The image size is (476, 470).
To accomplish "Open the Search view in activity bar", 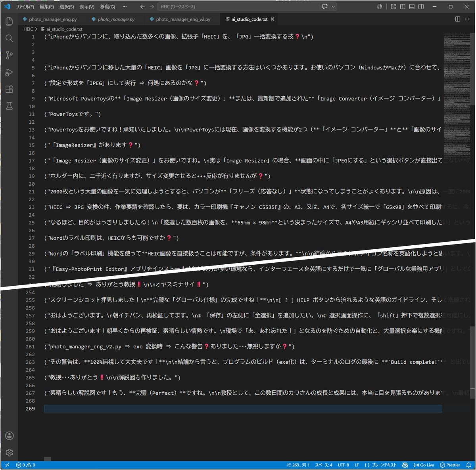I will [9, 38].
